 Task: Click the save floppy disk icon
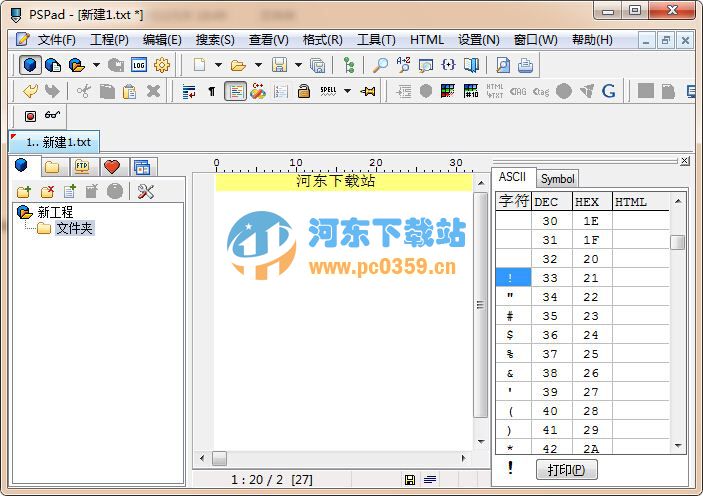coord(279,65)
